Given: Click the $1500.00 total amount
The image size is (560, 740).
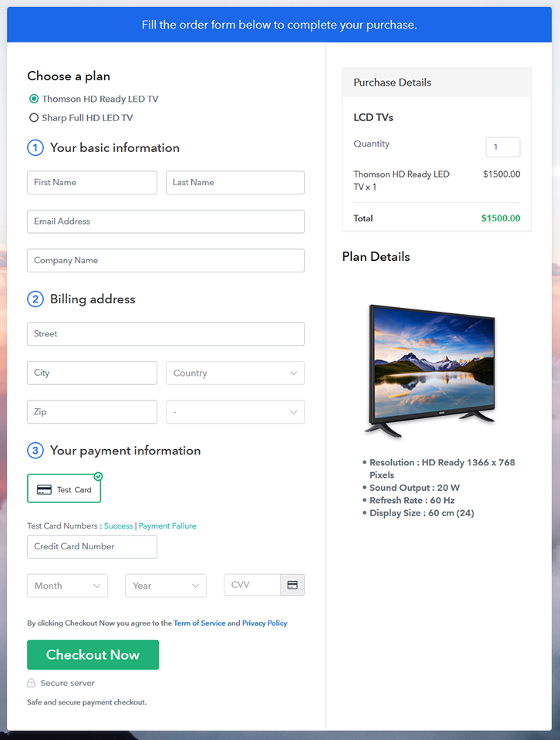Looking at the screenshot, I should pos(501,218).
